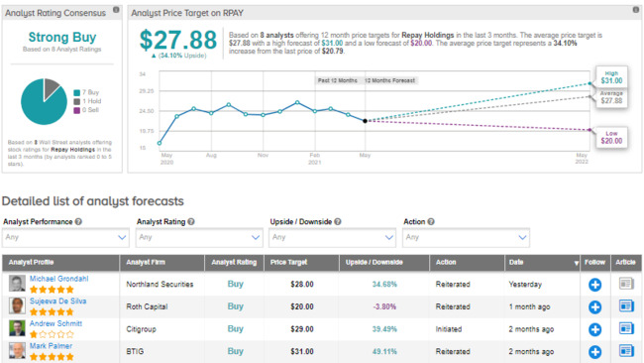Click the info icon on Analyst Price Target panel
This screenshot has width=644, height=363.
(636, 10)
